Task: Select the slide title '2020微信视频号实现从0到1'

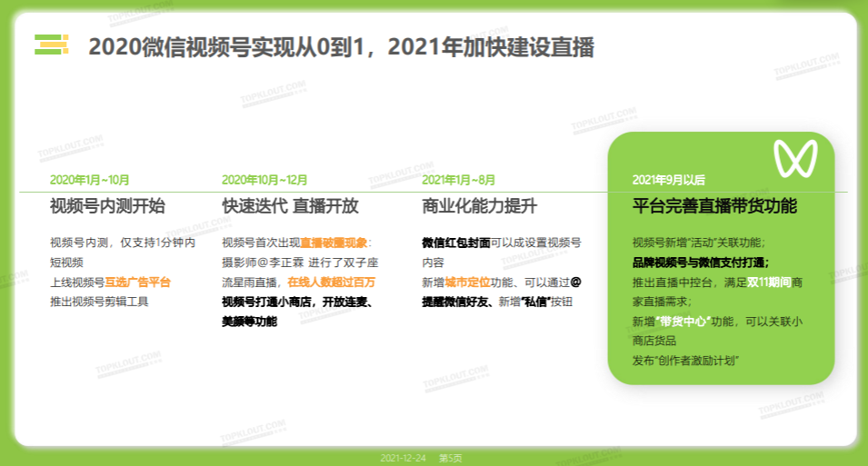Action: coord(225,47)
